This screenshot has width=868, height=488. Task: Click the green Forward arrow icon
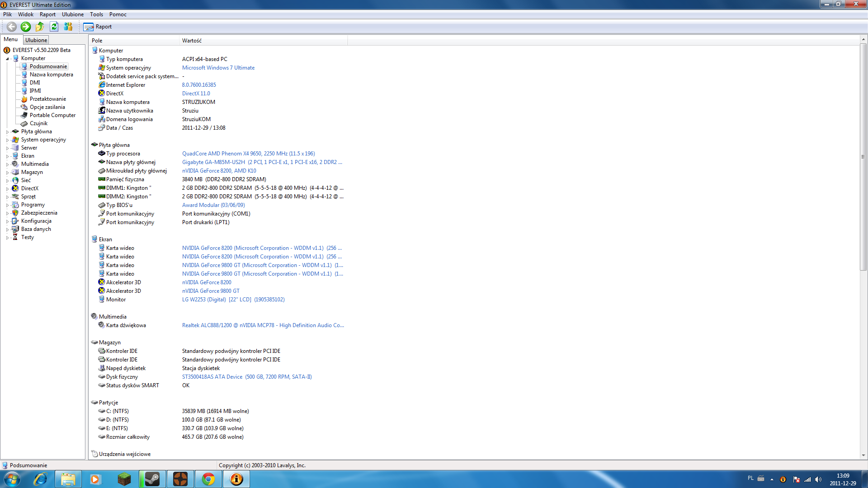pyautogui.click(x=26, y=27)
